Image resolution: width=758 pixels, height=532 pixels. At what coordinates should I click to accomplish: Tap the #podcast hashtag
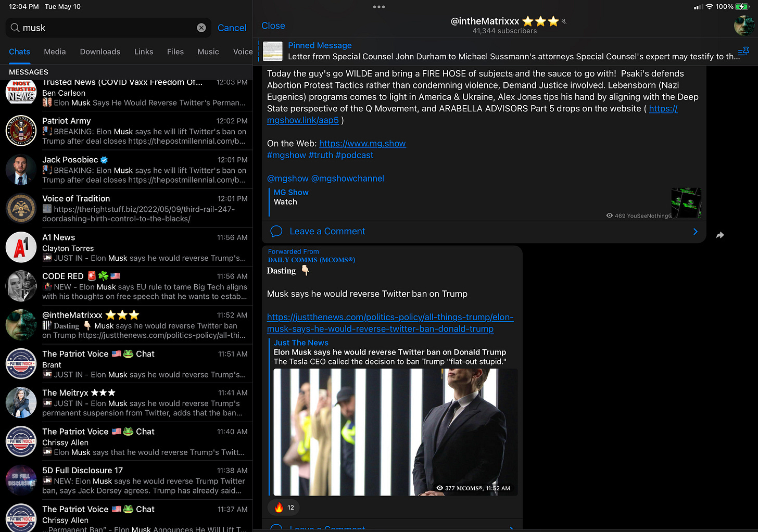click(355, 155)
